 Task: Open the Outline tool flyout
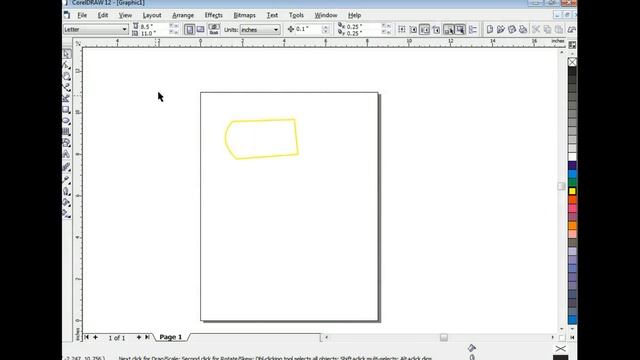67,191
